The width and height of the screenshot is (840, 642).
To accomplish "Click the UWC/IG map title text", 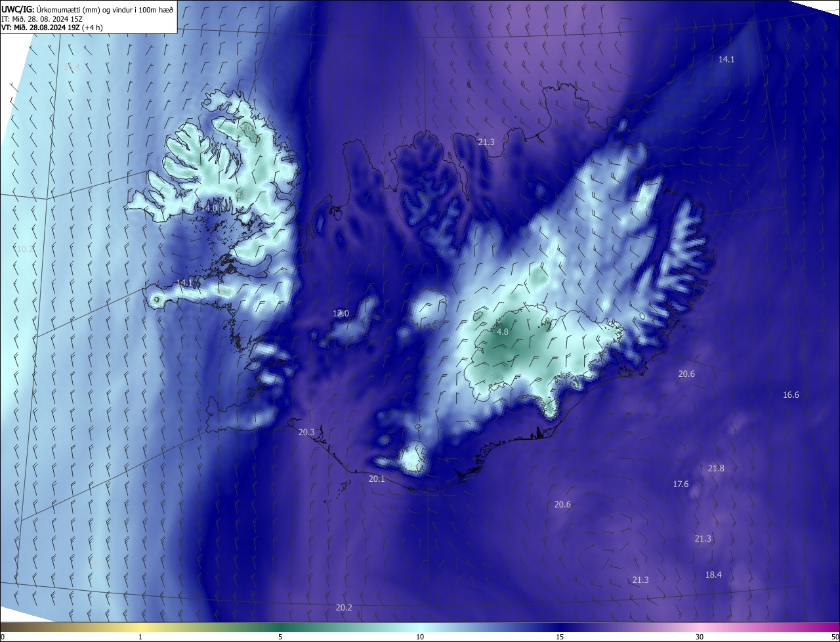I will pos(87,9).
